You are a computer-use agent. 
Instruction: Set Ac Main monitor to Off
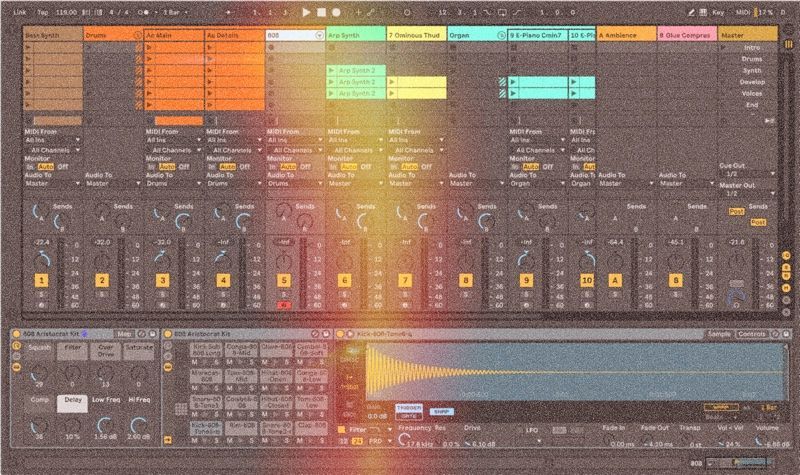pyautogui.click(x=184, y=167)
